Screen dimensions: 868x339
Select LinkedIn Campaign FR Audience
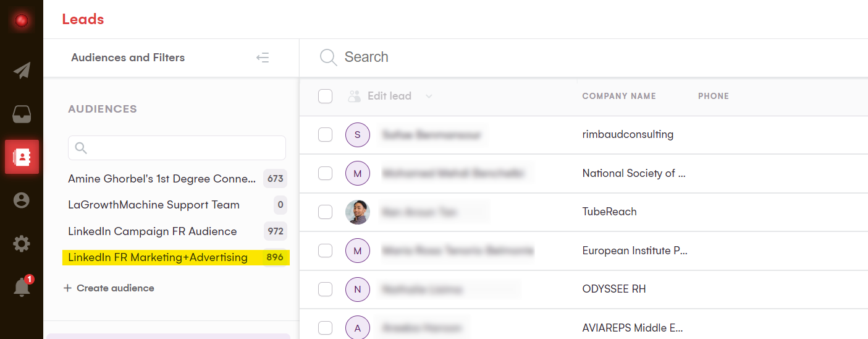pos(153,231)
